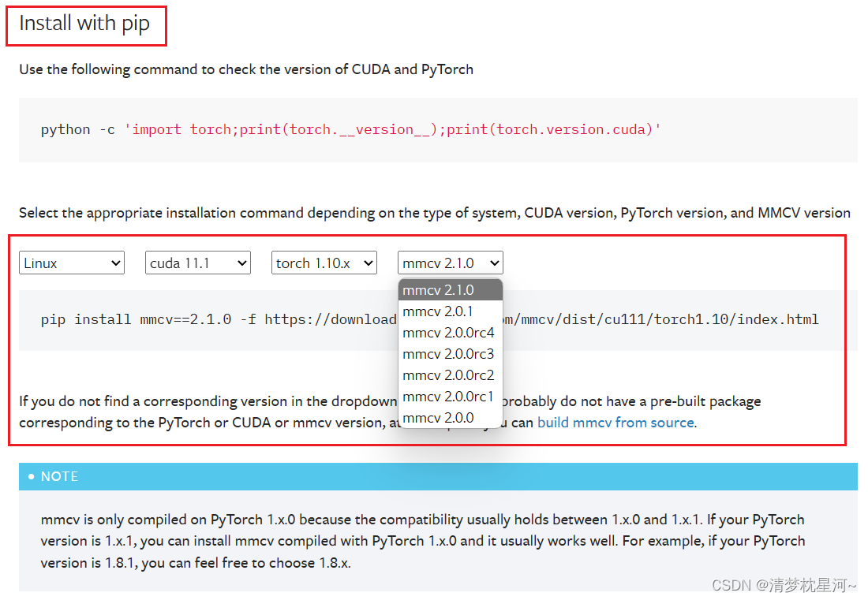Open the Linux system dropdown
The height and width of the screenshot is (600, 868).
(71, 263)
